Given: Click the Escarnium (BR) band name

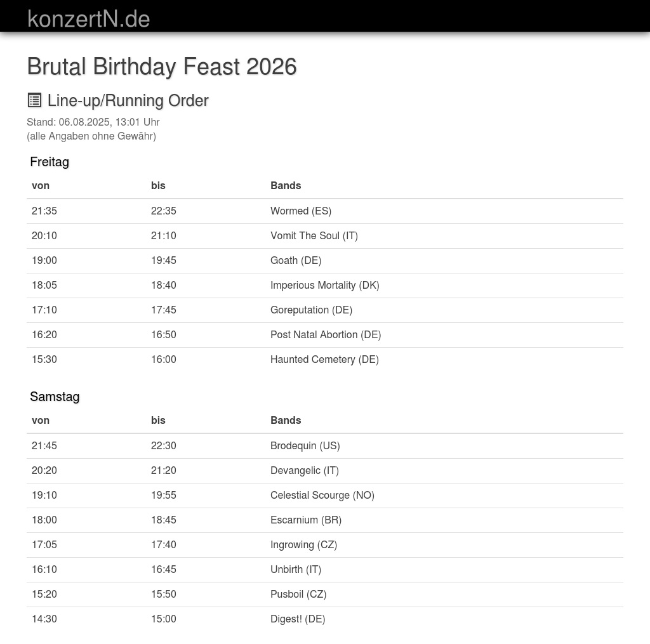Looking at the screenshot, I should pos(306,520).
